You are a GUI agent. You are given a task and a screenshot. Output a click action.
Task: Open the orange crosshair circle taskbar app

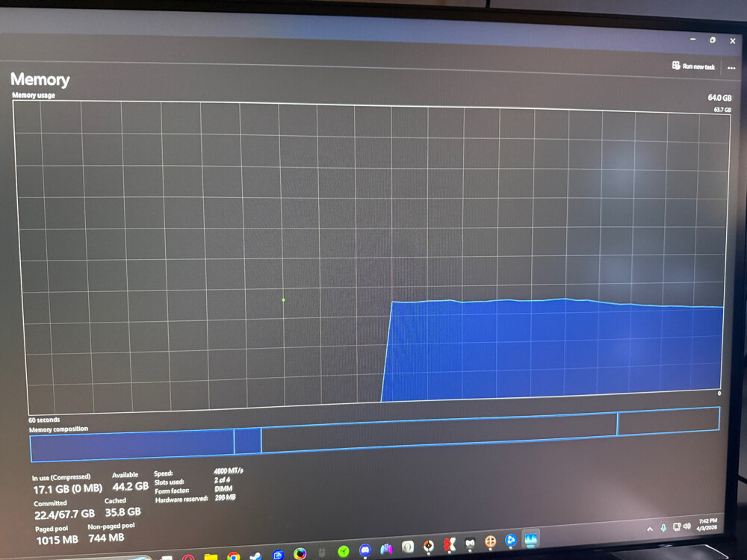pos(490,542)
